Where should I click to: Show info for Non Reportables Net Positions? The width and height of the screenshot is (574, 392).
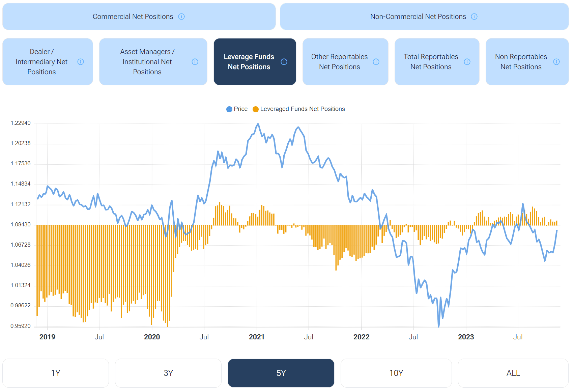[x=556, y=62]
